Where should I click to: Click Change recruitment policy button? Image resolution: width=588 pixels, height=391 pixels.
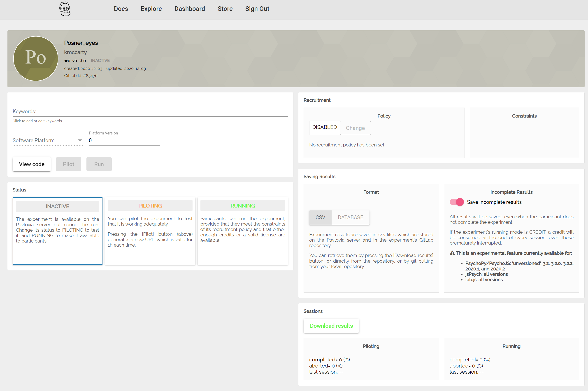click(355, 128)
